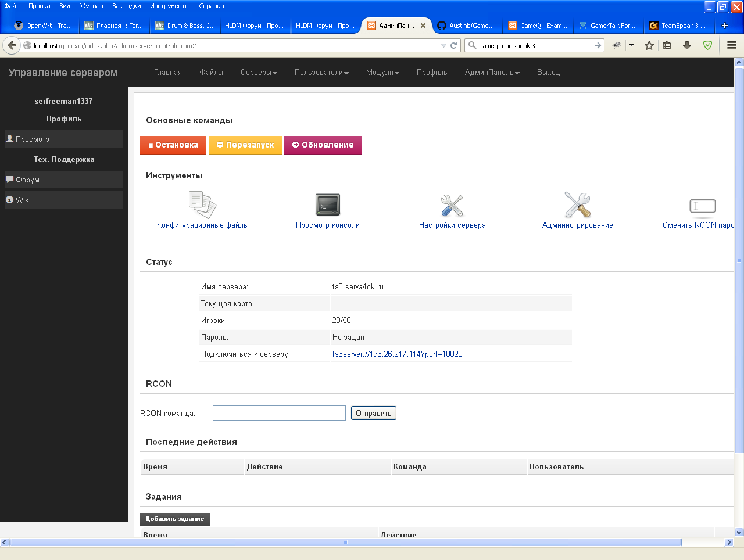Click the RCON команда input field
Viewport: 744px width, 560px height.
pos(279,413)
